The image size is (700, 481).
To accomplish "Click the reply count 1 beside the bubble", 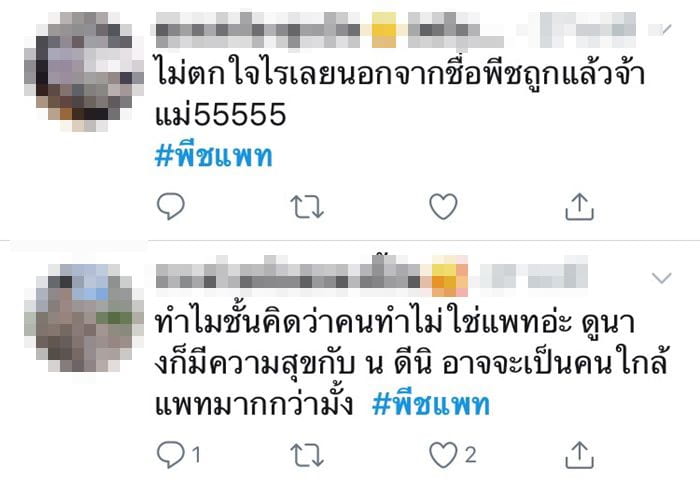I will 196,455.
